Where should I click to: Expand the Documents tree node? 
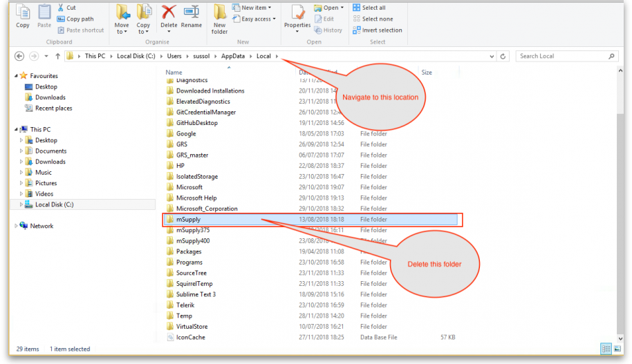pyautogui.click(x=21, y=151)
